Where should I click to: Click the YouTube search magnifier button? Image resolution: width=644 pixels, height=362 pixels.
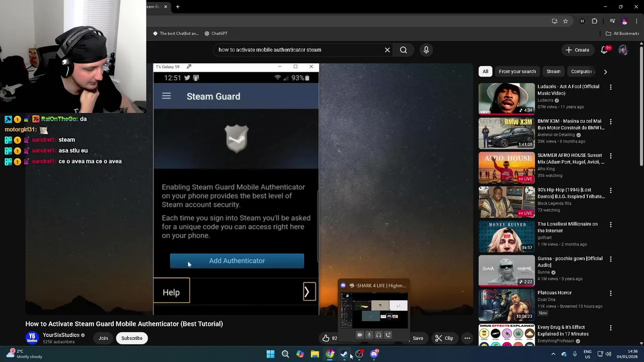404,50
